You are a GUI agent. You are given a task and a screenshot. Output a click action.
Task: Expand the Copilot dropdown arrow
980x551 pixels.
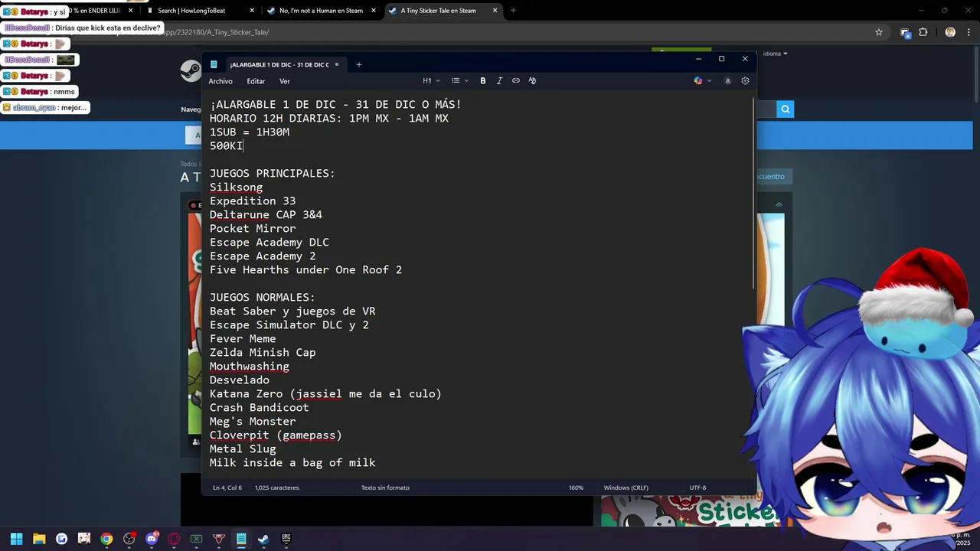pos(709,81)
